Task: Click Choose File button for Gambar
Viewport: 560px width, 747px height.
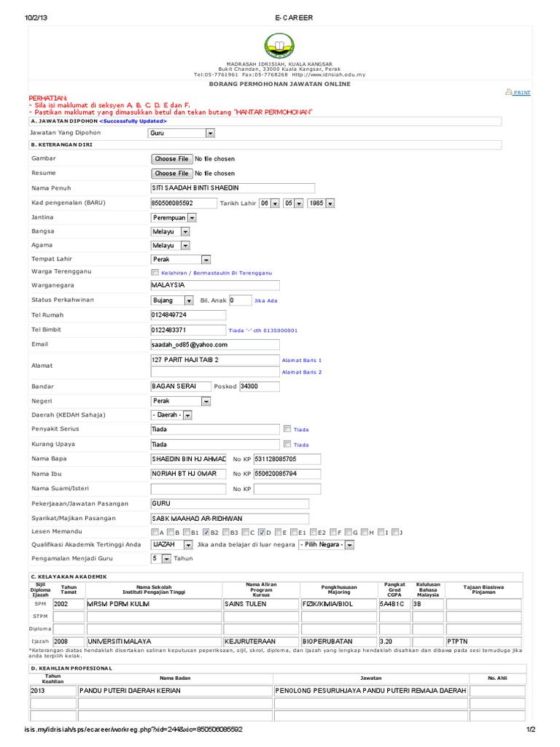Action: 172,158
